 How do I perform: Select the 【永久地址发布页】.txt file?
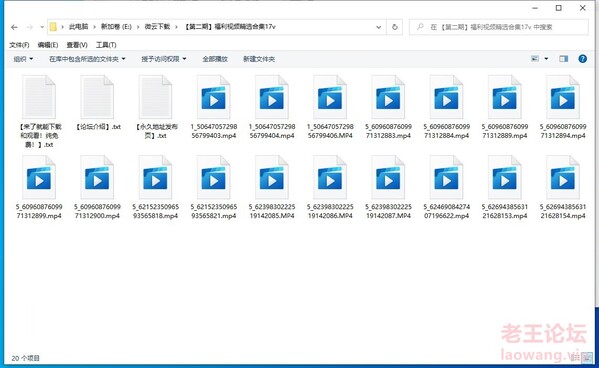click(155, 107)
